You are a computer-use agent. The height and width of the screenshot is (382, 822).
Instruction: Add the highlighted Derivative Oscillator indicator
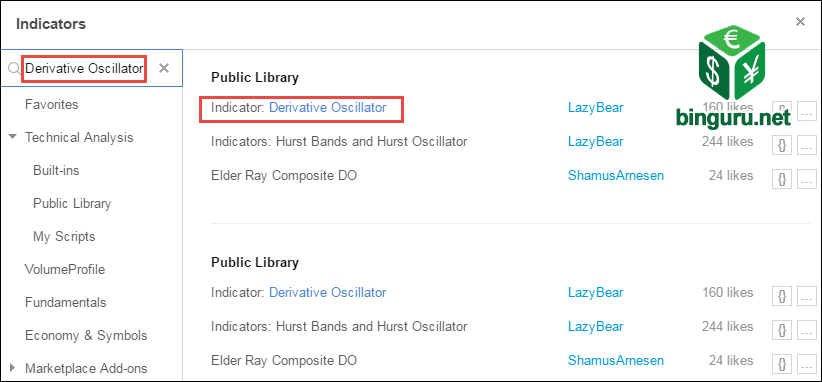coord(327,107)
